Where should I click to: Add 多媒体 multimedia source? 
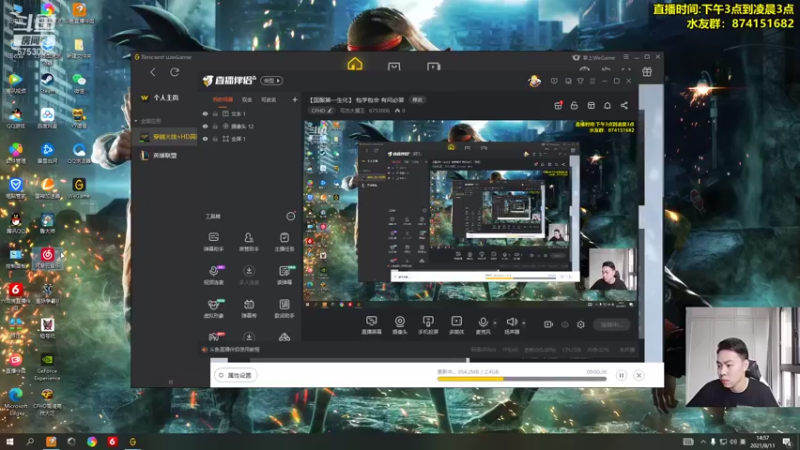point(456,324)
